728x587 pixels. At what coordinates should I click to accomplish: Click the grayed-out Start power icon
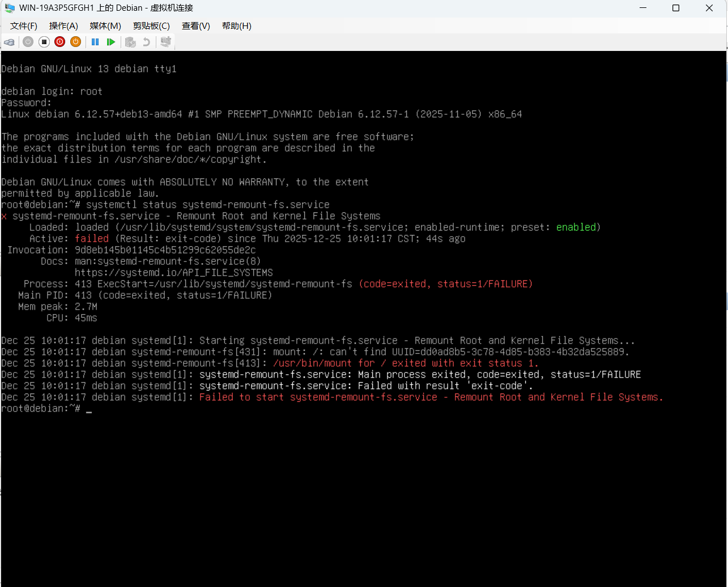28,42
